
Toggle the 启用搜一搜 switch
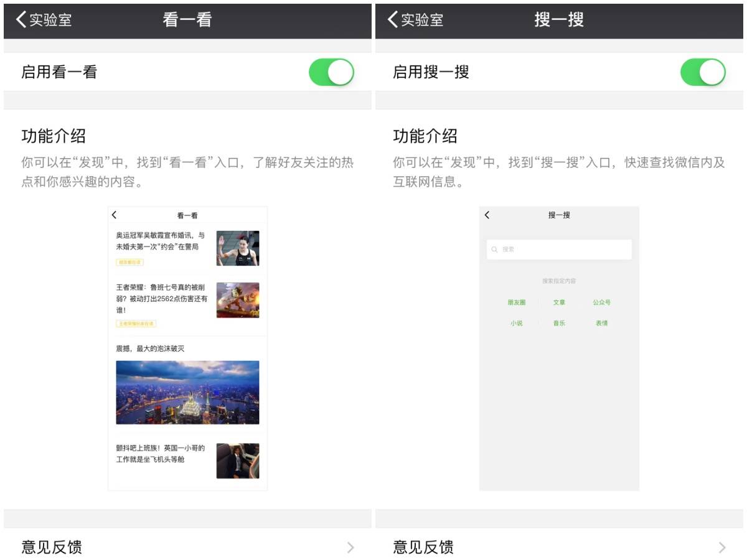[x=703, y=72]
